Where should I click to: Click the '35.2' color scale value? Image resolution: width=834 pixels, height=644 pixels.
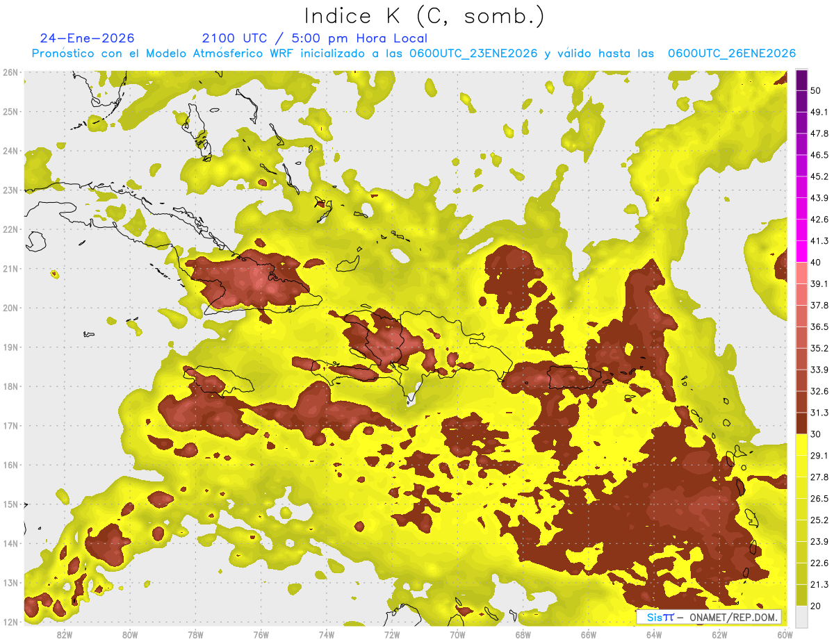819,348
